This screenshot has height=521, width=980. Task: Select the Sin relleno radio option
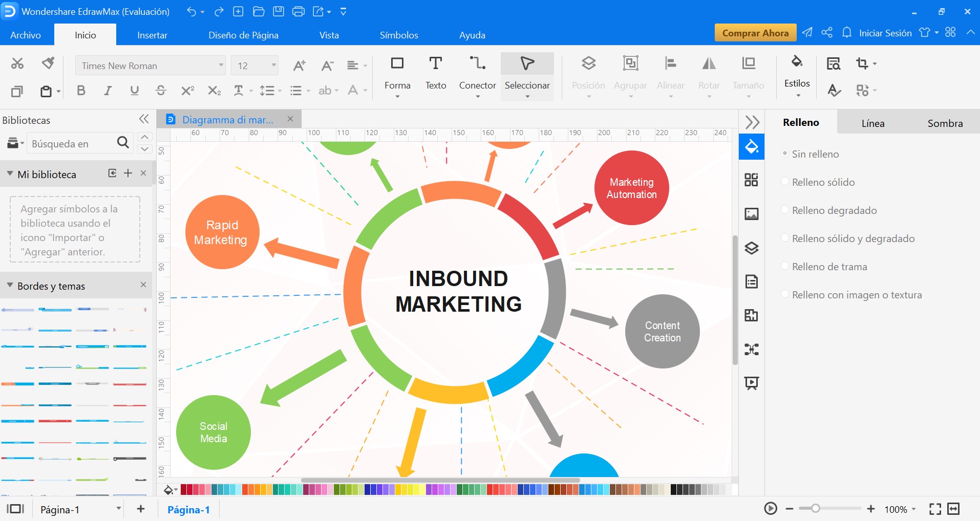click(x=784, y=154)
